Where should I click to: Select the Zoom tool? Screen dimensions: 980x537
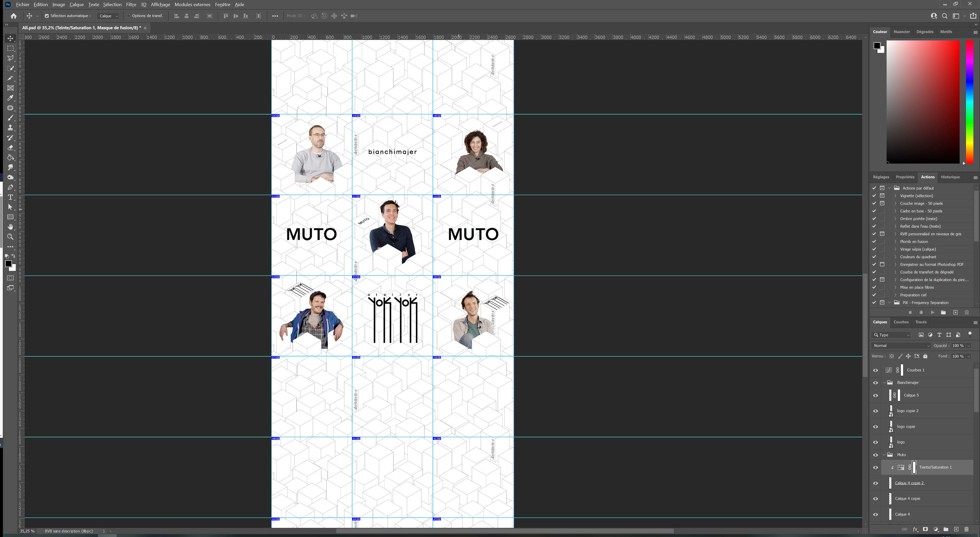10,237
